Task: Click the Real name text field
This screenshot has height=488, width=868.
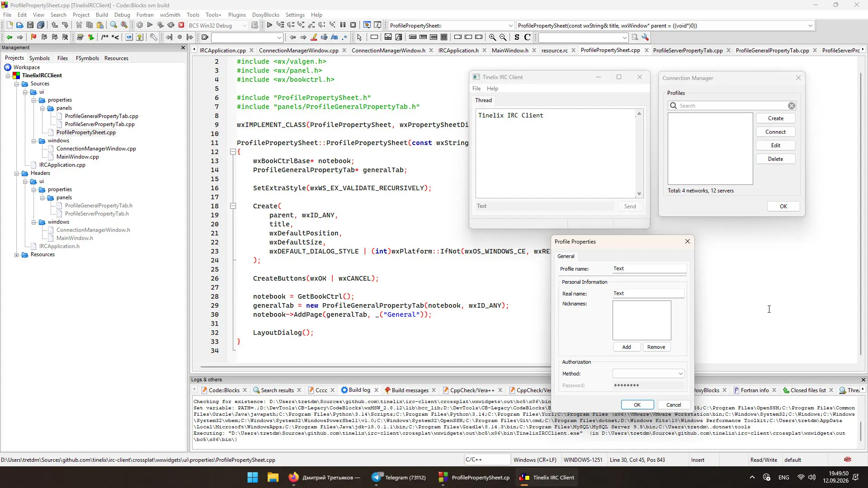Action: click(649, 294)
